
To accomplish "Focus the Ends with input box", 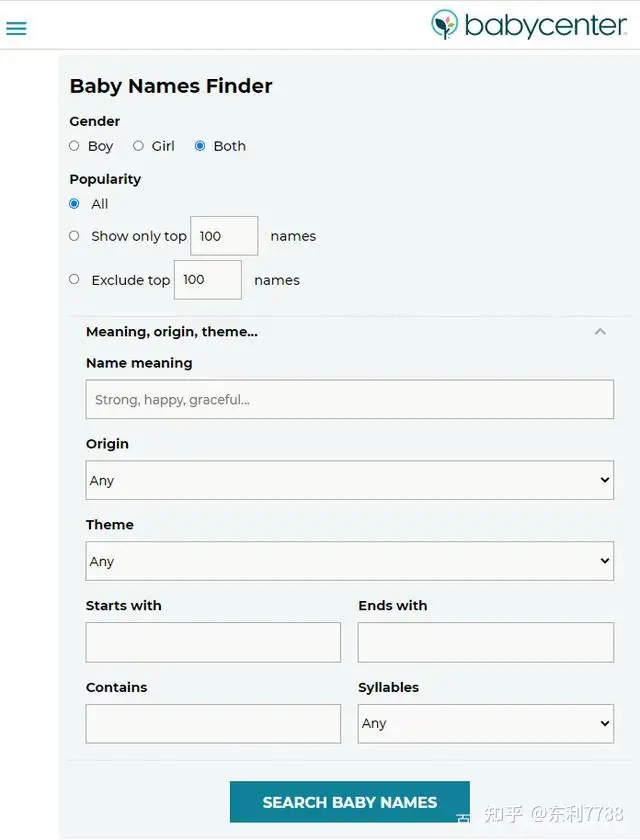I will pyautogui.click(x=485, y=642).
